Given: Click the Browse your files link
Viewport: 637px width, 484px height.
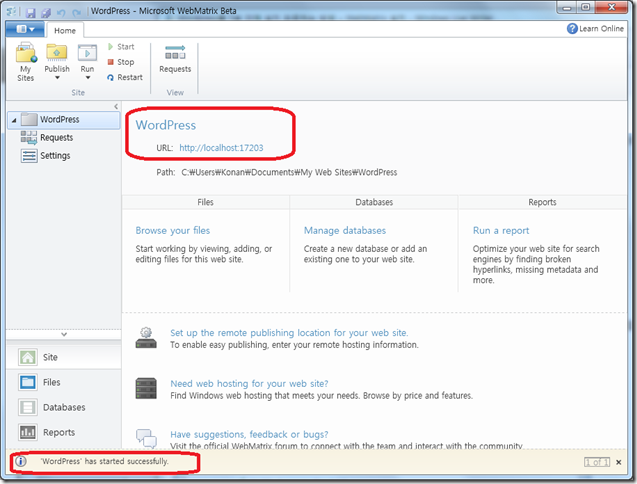Looking at the screenshot, I should click(173, 230).
